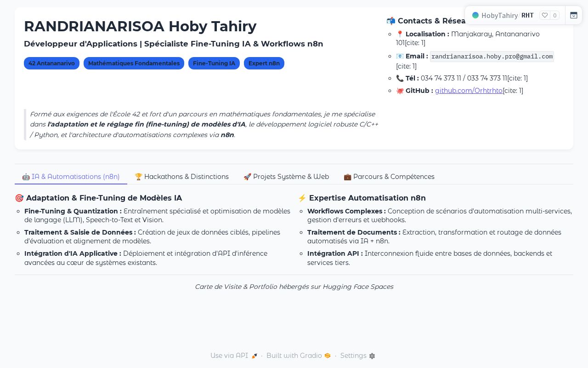Open the Hackathons & Distinctions tab
588x368 pixels.
click(x=181, y=177)
